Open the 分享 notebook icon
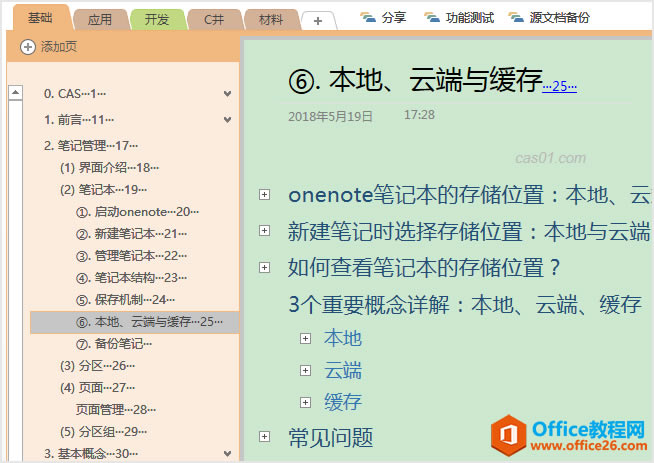Viewport: 654px width, 463px height. (368, 18)
